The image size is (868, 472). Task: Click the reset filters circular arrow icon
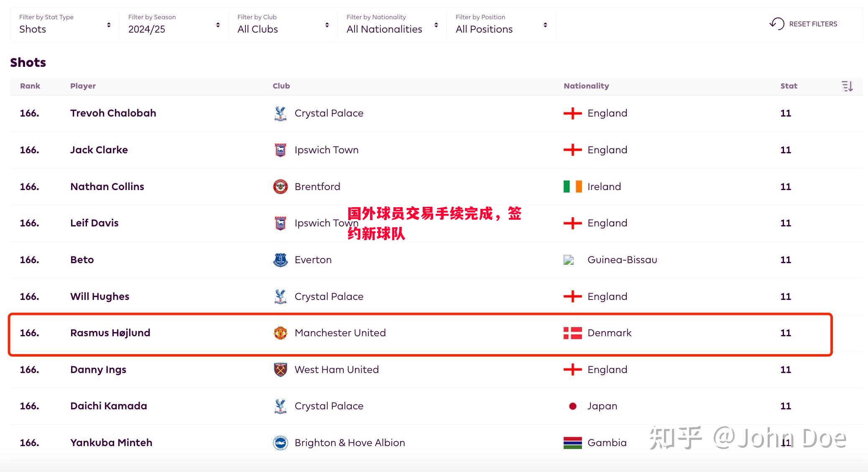click(776, 24)
